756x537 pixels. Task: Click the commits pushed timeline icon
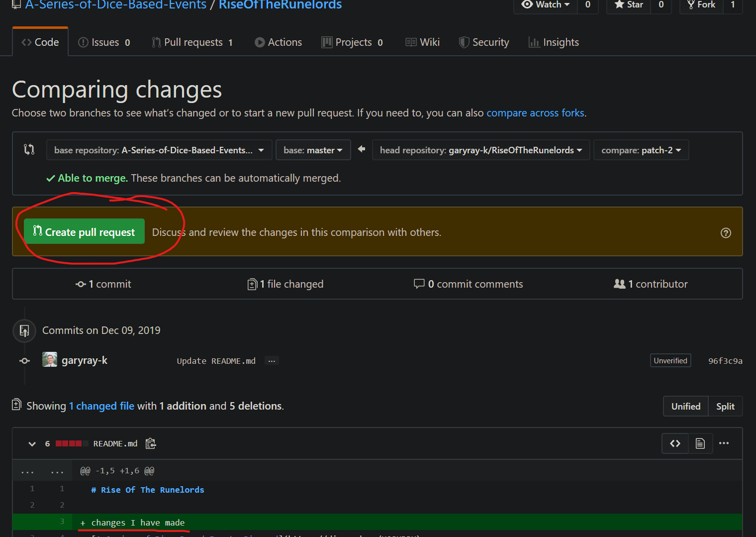pyautogui.click(x=24, y=330)
